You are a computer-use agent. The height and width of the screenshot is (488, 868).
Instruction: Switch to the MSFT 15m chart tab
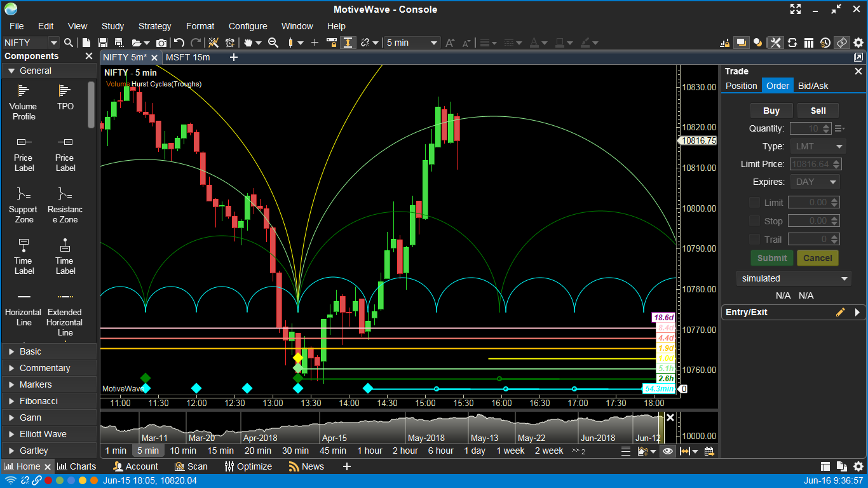pos(187,57)
